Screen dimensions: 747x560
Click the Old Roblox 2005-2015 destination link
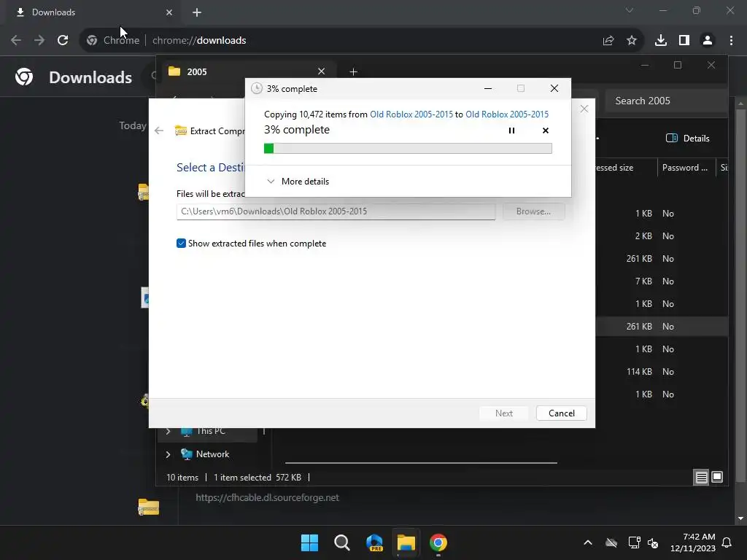(507, 114)
